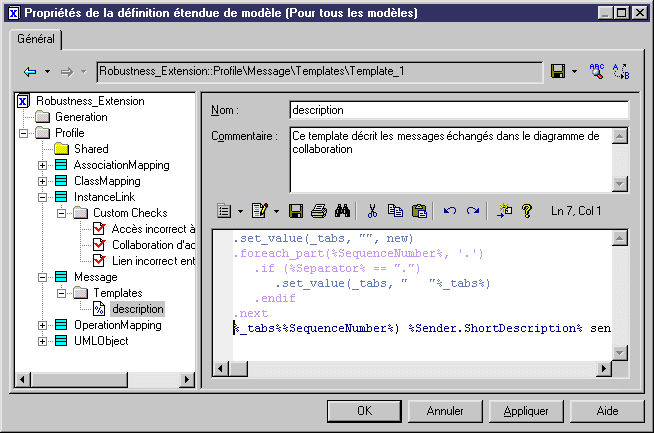Click the Print icon in the editor toolbar
The height and width of the screenshot is (433, 654).
[318, 211]
